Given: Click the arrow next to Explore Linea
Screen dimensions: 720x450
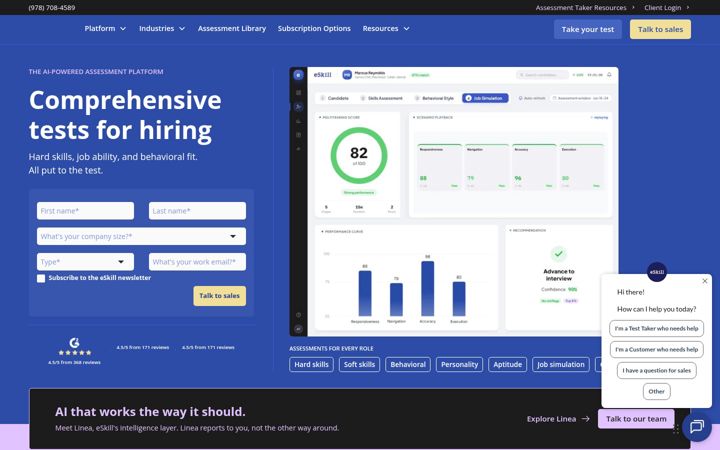Looking at the screenshot, I should coord(585,419).
